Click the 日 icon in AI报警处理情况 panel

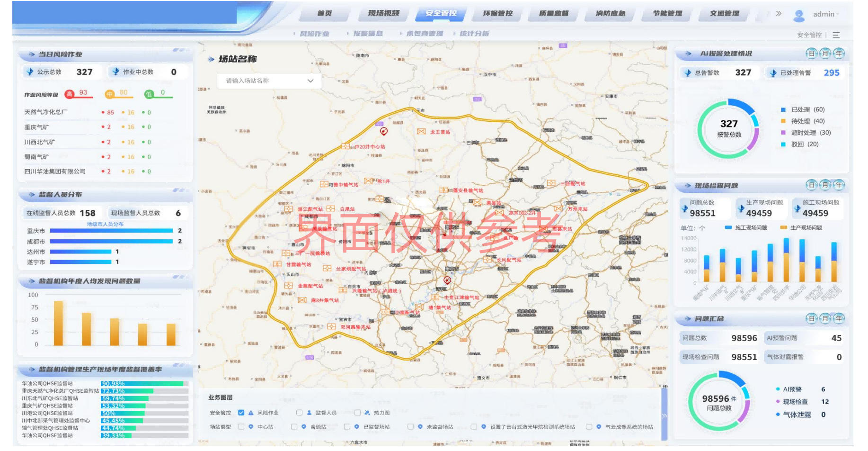point(811,54)
